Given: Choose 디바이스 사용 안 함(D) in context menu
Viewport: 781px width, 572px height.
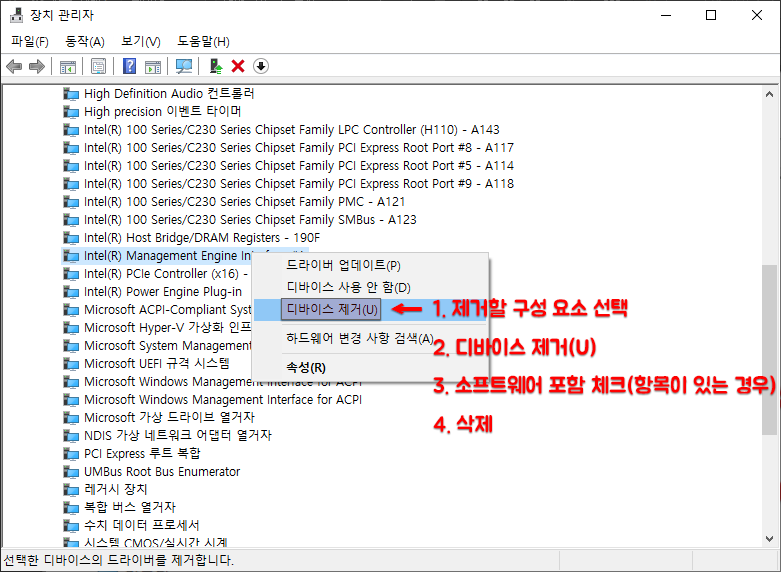Looking at the screenshot, I should 371,287.
